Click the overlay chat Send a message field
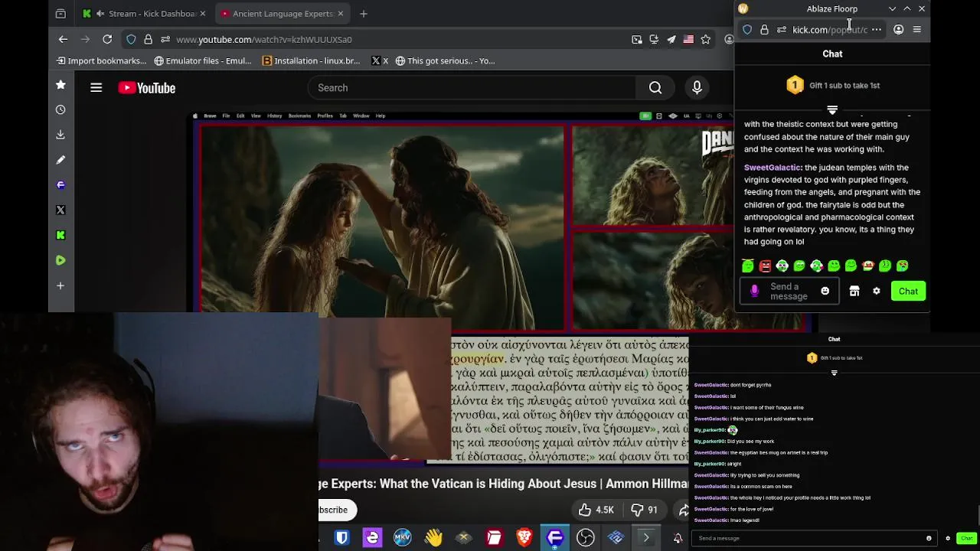 (x=815, y=538)
